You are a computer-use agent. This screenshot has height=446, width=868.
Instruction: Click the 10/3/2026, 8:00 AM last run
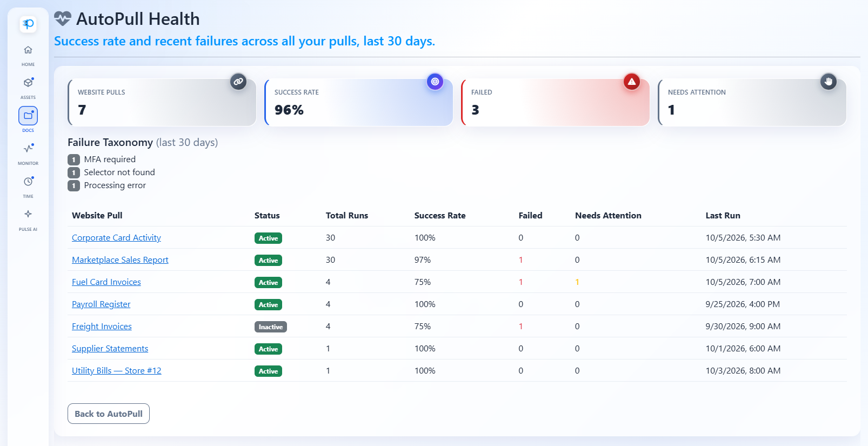coord(743,371)
